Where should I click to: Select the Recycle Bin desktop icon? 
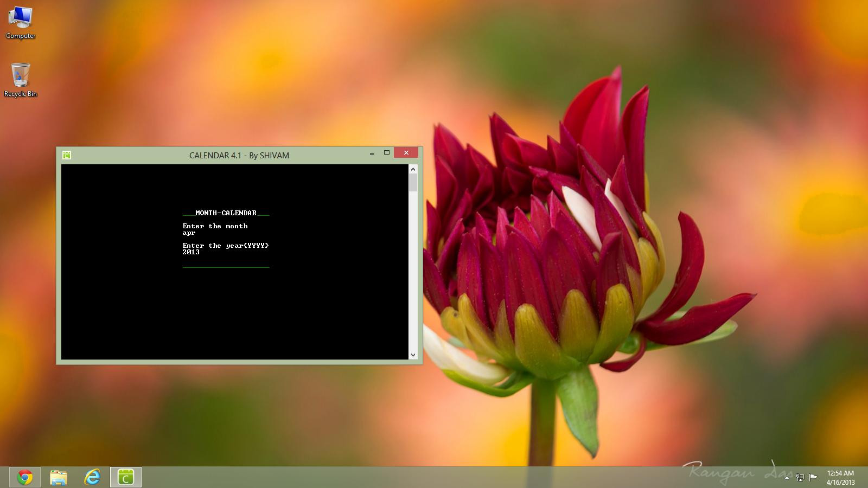[21, 80]
